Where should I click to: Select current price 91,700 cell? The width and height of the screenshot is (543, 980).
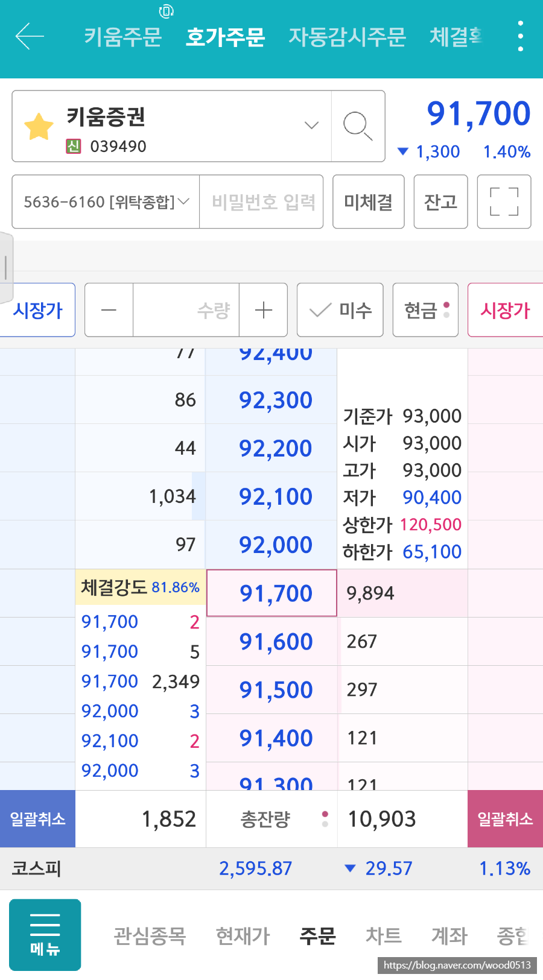[x=271, y=593]
